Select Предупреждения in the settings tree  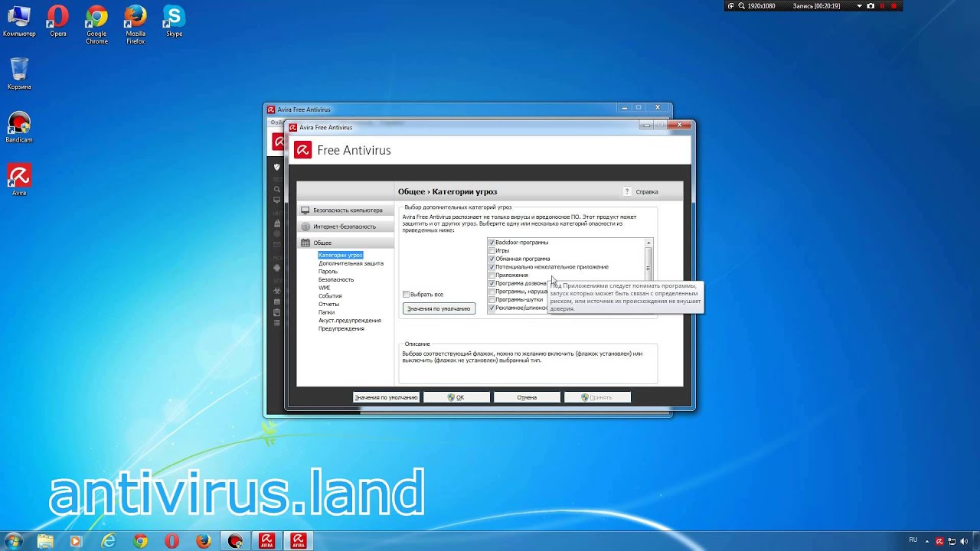coord(341,329)
